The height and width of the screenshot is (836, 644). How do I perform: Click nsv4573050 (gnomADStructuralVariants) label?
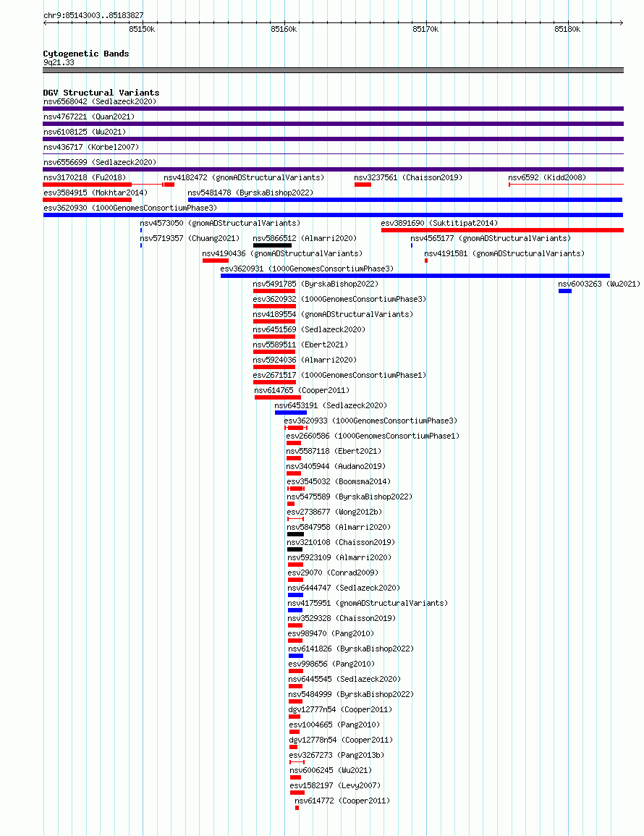(220, 224)
